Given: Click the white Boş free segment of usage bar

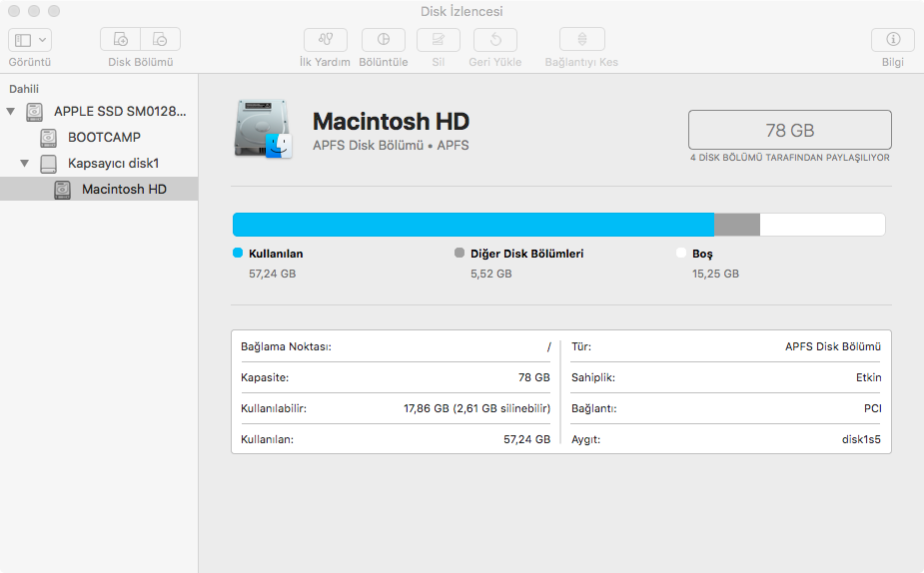Looking at the screenshot, I should (x=823, y=225).
